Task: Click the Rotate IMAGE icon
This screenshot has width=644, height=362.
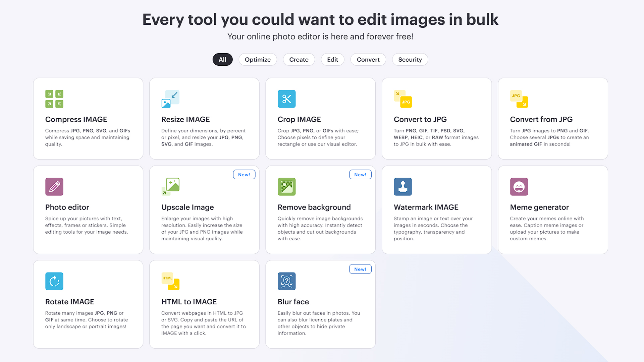Action: pyautogui.click(x=54, y=281)
